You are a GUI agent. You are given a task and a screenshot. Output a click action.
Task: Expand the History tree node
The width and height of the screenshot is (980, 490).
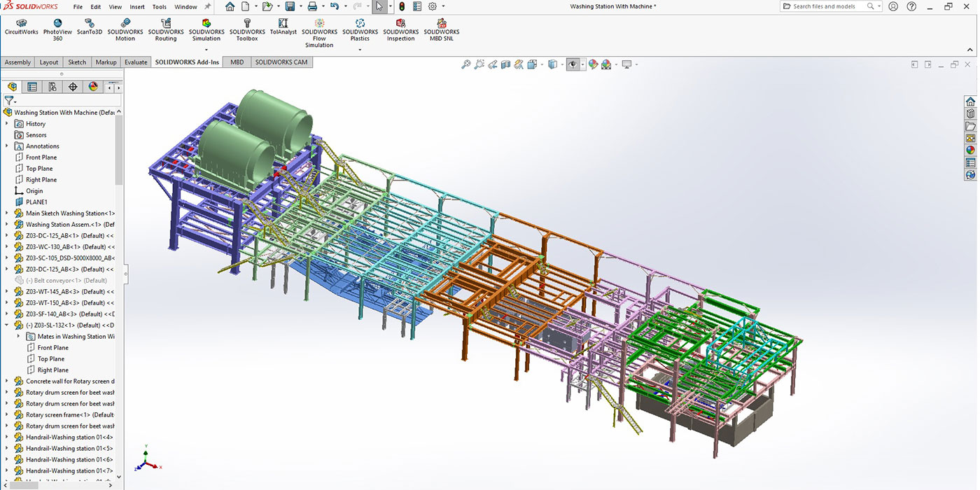coord(7,124)
